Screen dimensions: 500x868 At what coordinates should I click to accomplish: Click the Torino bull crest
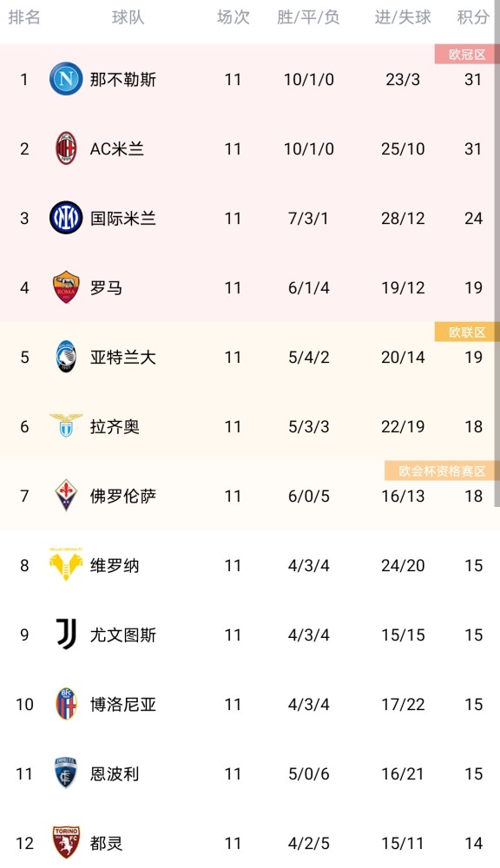[66, 843]
